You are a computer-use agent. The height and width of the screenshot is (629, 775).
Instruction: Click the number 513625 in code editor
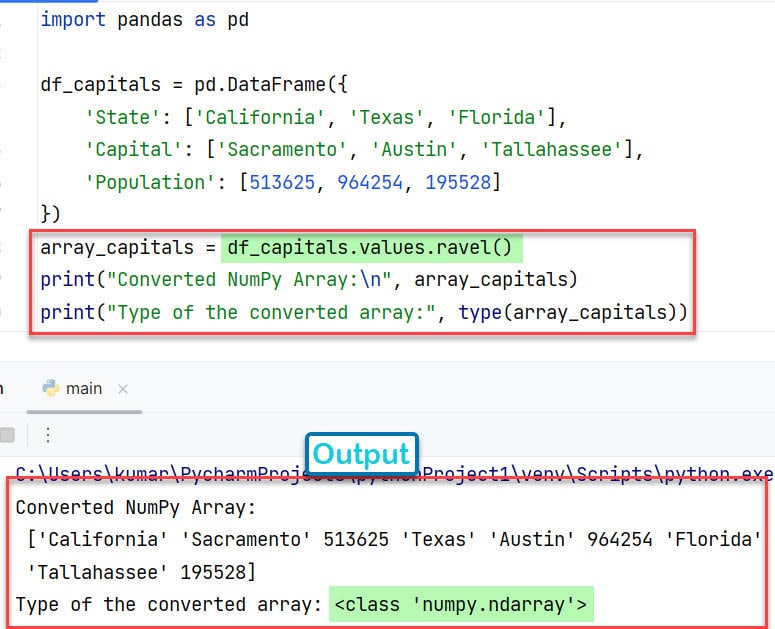282,182
